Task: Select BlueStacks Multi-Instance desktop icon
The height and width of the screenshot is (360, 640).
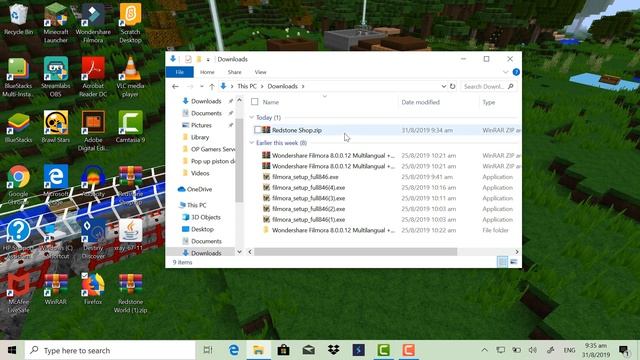Action: (18, 77)
